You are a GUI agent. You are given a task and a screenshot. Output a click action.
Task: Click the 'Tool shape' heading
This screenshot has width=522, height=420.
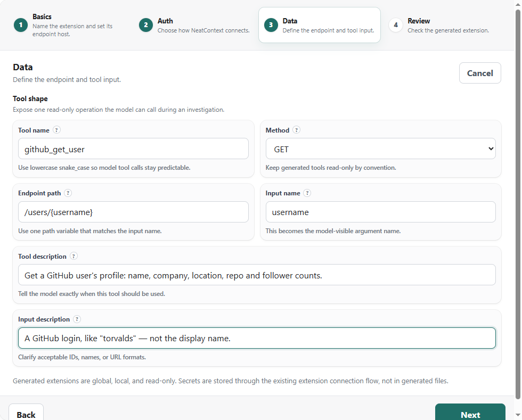tap(30, 99)
